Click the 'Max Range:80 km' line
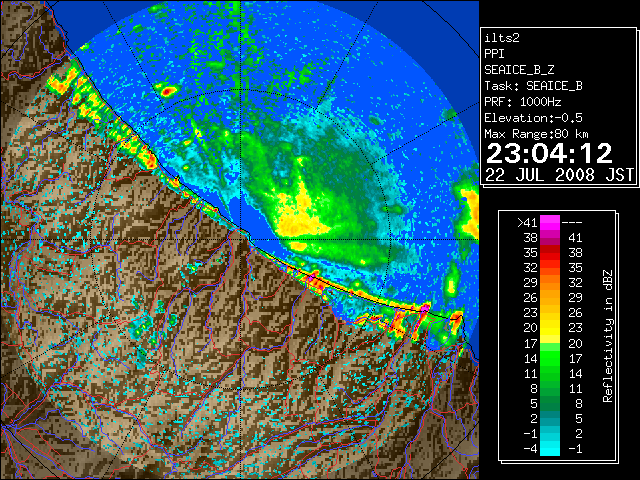The width and height of the screenshot is (640, 480). coord(536,134)
